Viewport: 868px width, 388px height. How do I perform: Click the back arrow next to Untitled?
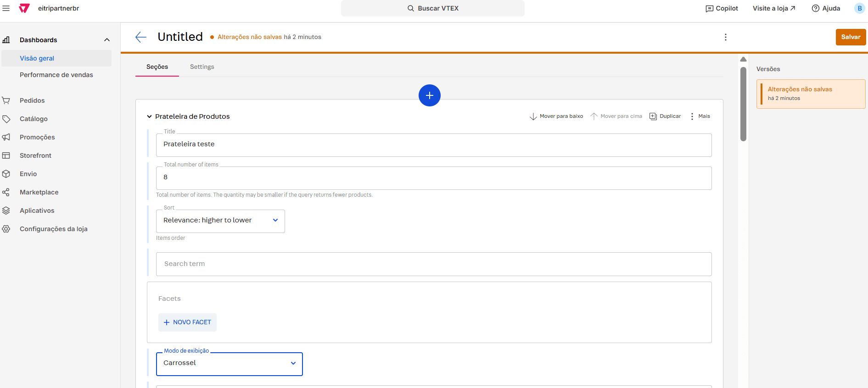click(141, 37)
